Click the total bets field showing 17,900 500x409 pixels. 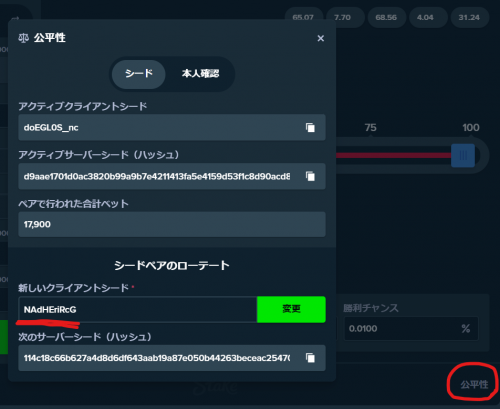172,224
